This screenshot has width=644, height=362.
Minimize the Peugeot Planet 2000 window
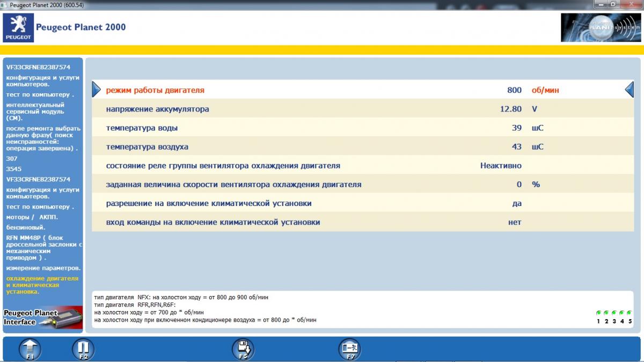pyautogui.click(x=601, y=4)
